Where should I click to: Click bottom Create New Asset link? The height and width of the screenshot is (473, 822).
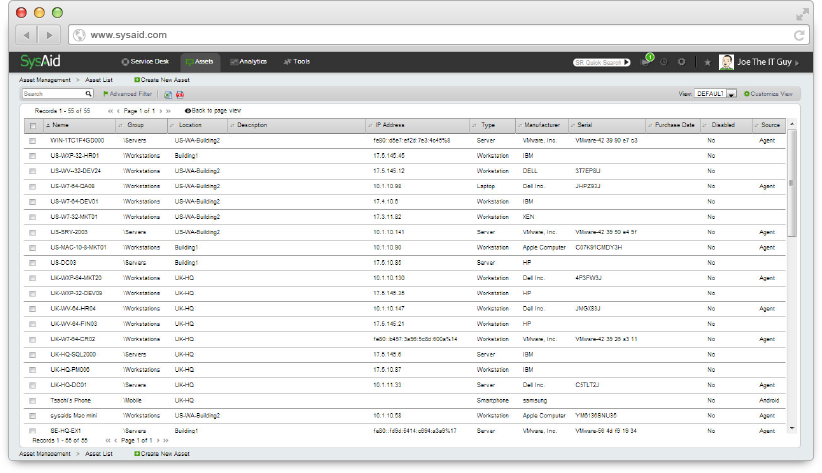click(x=161, y=454)
